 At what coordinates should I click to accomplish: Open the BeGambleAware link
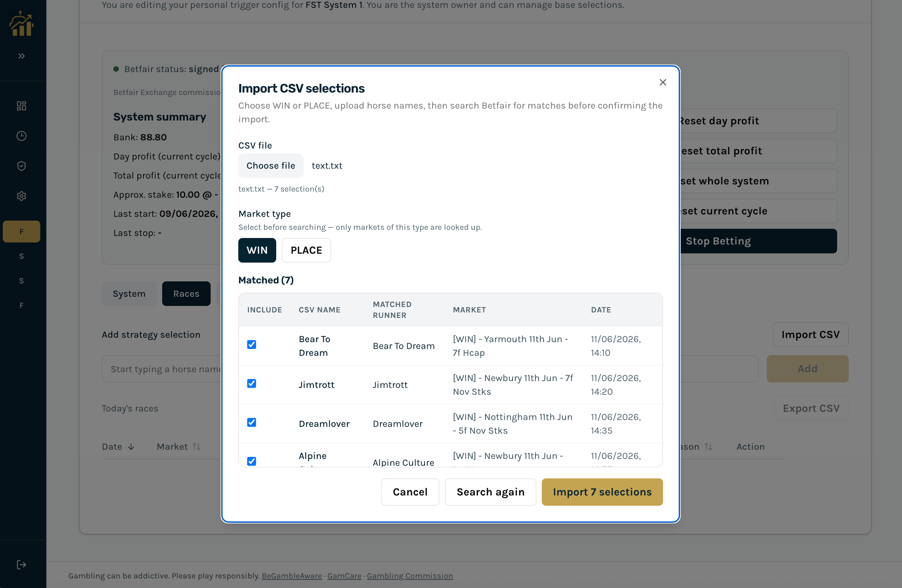(x=292, y=576)
